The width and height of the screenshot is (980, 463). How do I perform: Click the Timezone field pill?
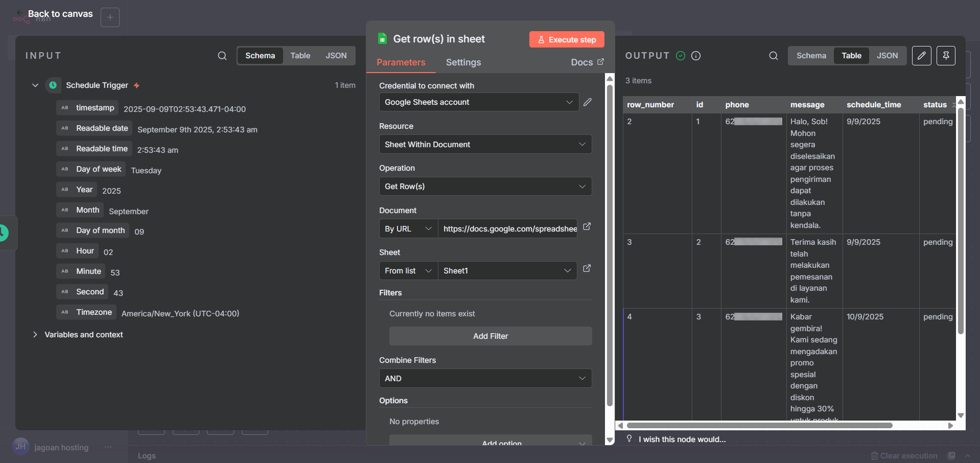pyautogui.click(x=86, y=312)
